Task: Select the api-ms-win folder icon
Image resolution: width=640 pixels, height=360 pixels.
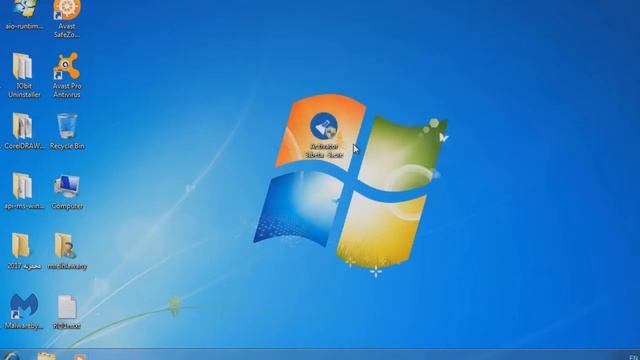Action: pyautogui.click(x=23, y=186)
